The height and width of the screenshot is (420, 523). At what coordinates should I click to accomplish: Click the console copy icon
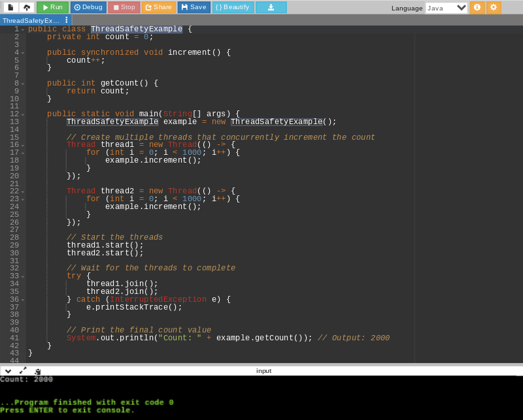point(38,371)
